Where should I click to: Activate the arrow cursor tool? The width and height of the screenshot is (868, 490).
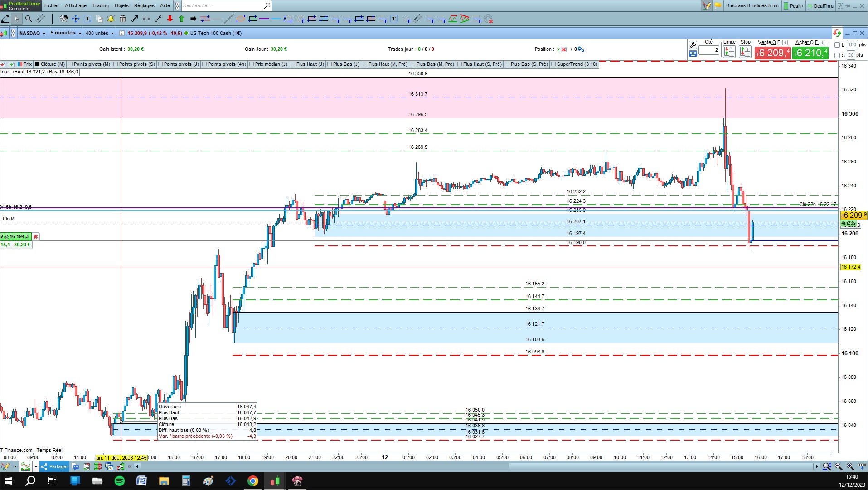click(x=16, y=19)
